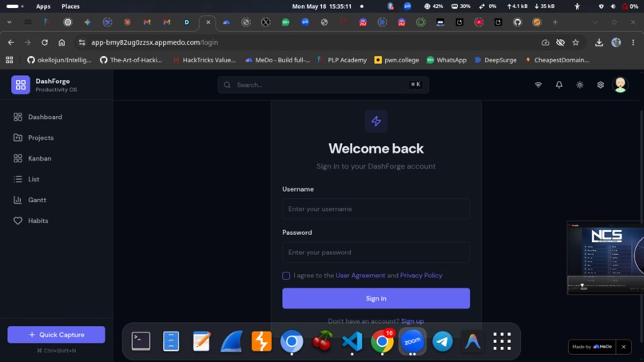Bookmark this page with star icon
The image size is (644, 362).
pyautogui.click(x=575, y=42)
